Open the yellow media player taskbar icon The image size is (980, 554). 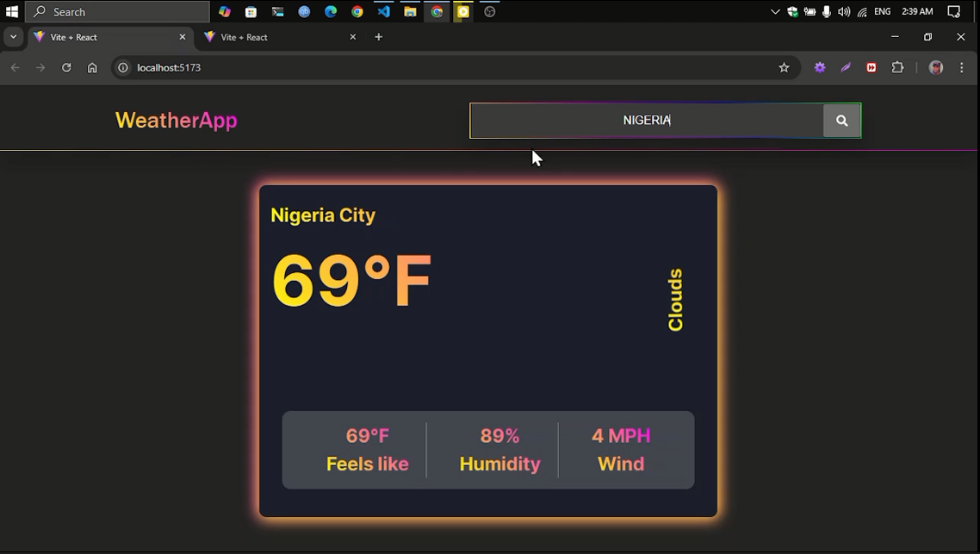(x=463, y=11)
